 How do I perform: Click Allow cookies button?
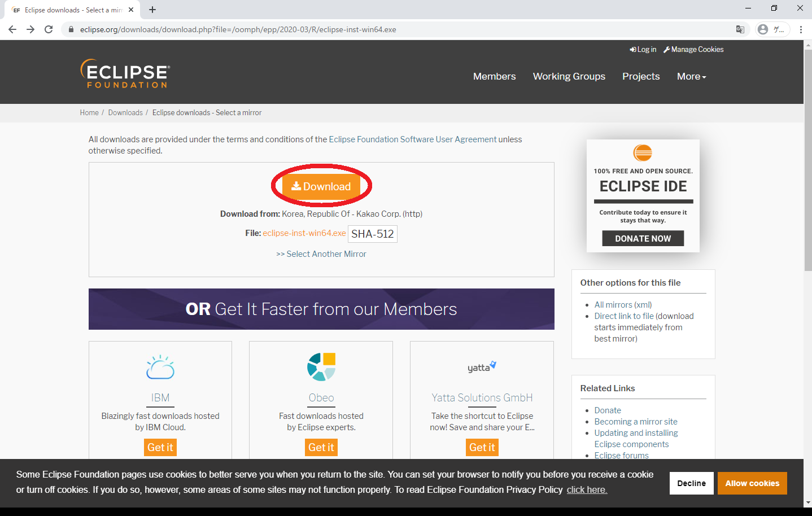coord(752,483)
